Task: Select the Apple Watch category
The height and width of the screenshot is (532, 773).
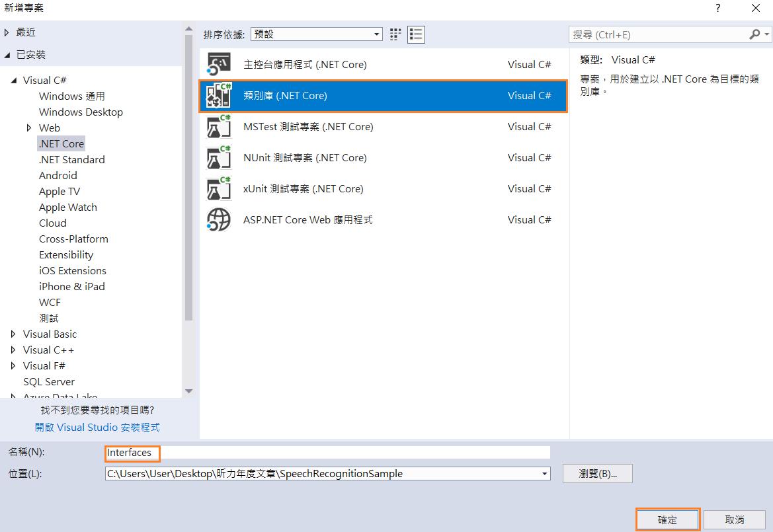Action: tap(68, 208)
